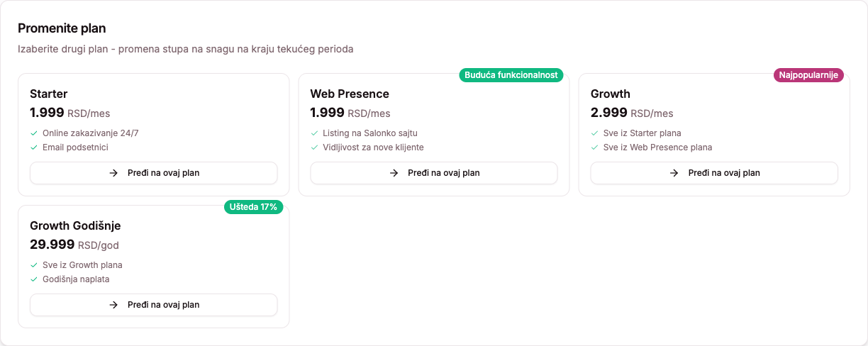Select the Growth monthly plan button

(714, 173)
